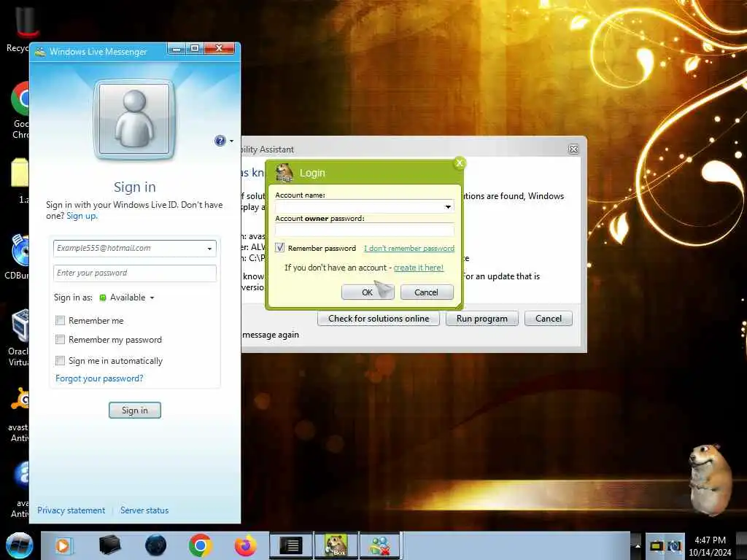
Task: Click the Sign up link
Action: 82,216
